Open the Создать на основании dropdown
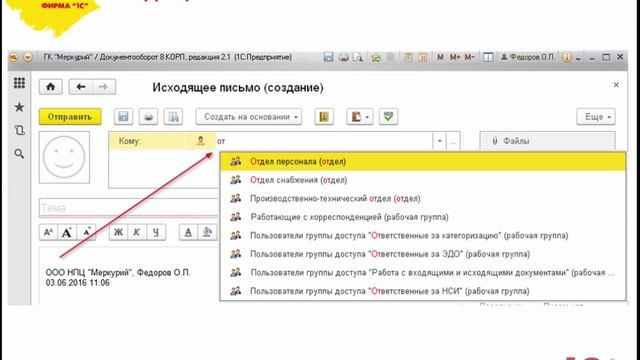640x360 pixels. coord(249,117)
